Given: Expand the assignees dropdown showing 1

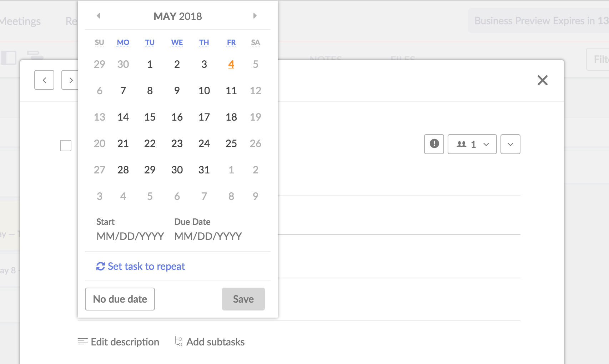Looking at the screenshot, I should tap(472, 144).
